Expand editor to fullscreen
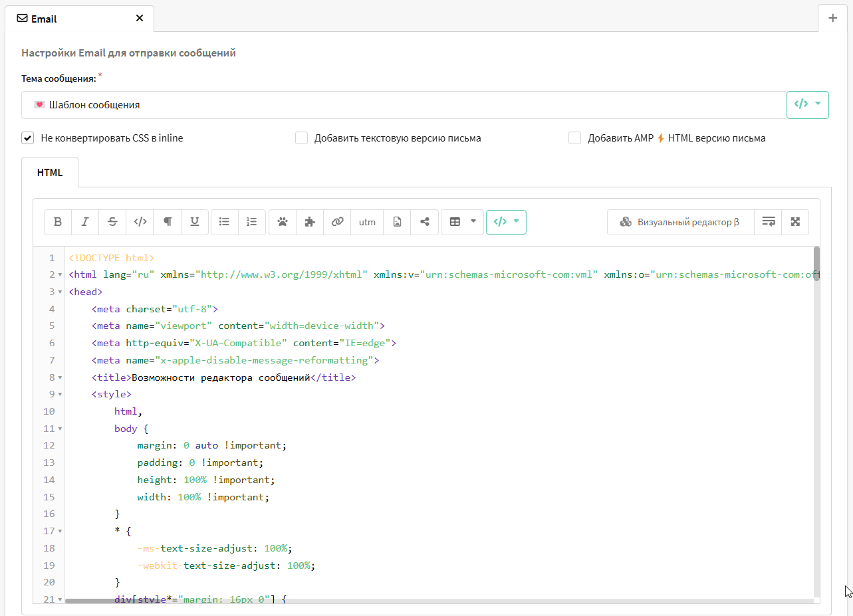The width and height of the screenshot is (853, 616). click(x=795, y=222)
